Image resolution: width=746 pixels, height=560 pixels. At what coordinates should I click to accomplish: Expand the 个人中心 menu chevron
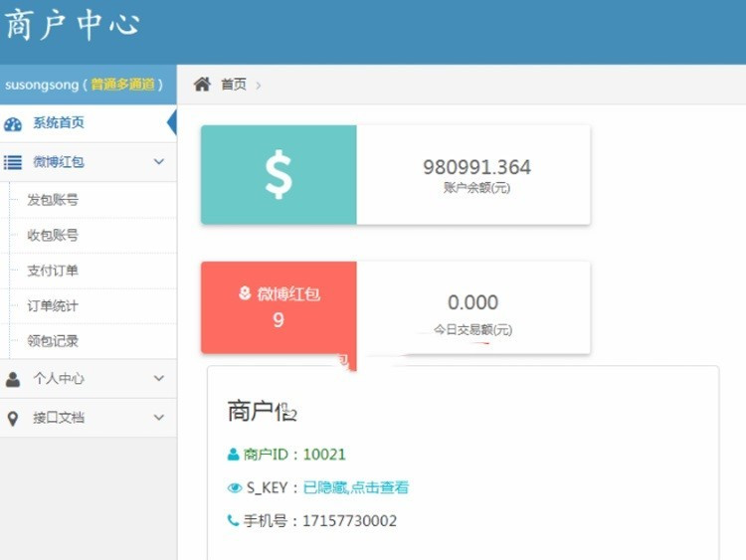(x=159, y=379)
